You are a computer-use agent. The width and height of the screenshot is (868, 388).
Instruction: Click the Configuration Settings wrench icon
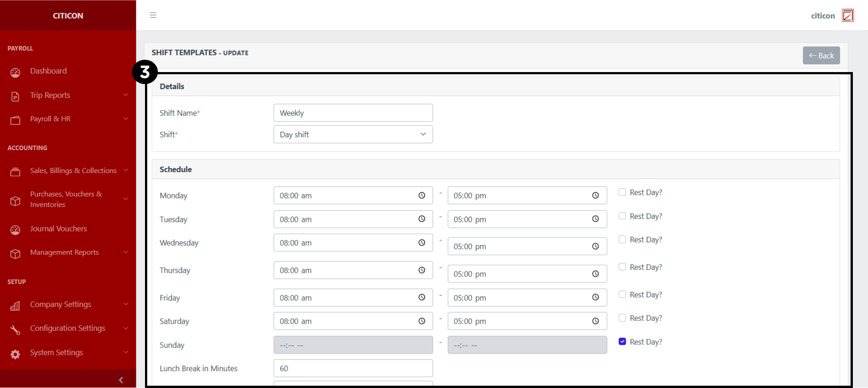(15, 330)
